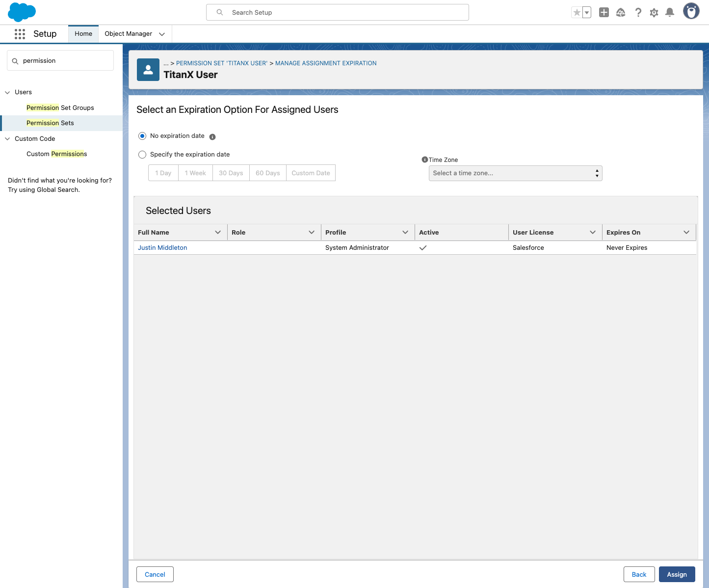Viewport: 709px width, 588px height.
Task: Show the Time Zone info tooltip
Action: tap(425, 160)
